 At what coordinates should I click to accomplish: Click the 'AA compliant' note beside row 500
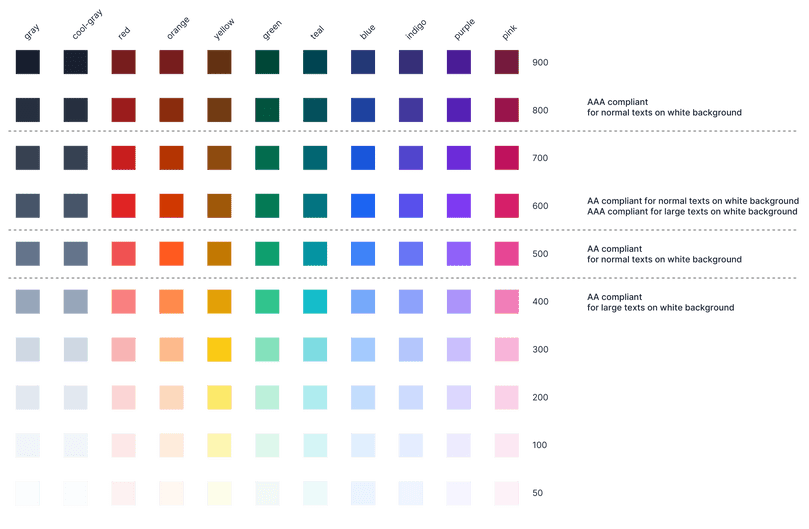[x=614, y=249]
